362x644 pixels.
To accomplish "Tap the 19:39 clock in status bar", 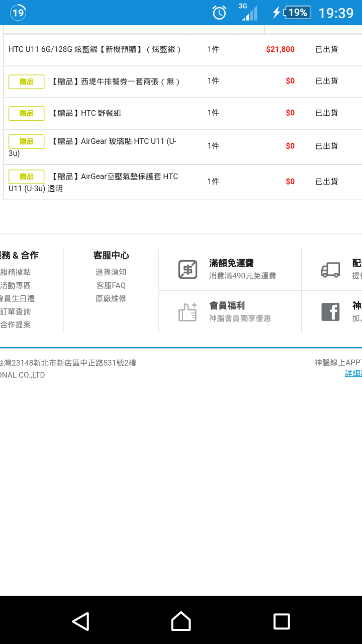I will click(x=336, y=13).
